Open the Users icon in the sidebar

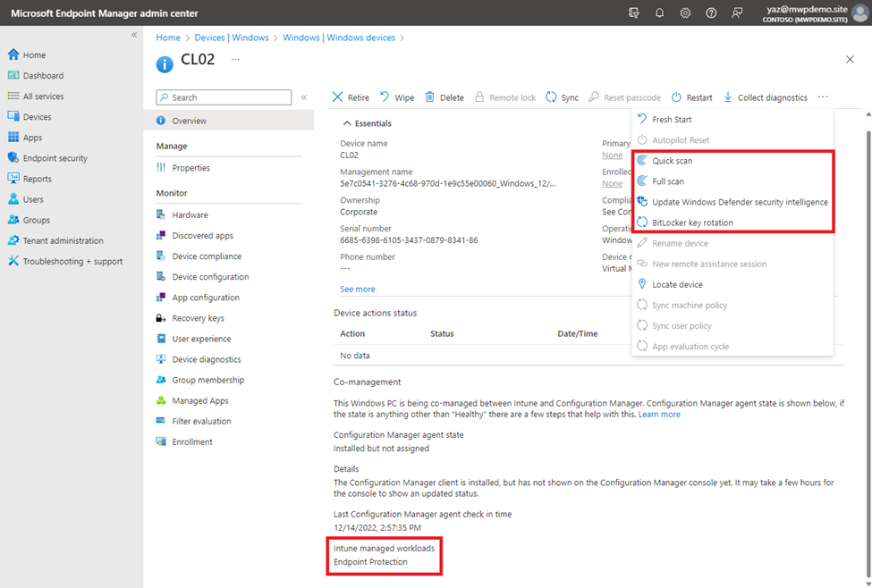point(13,198)
